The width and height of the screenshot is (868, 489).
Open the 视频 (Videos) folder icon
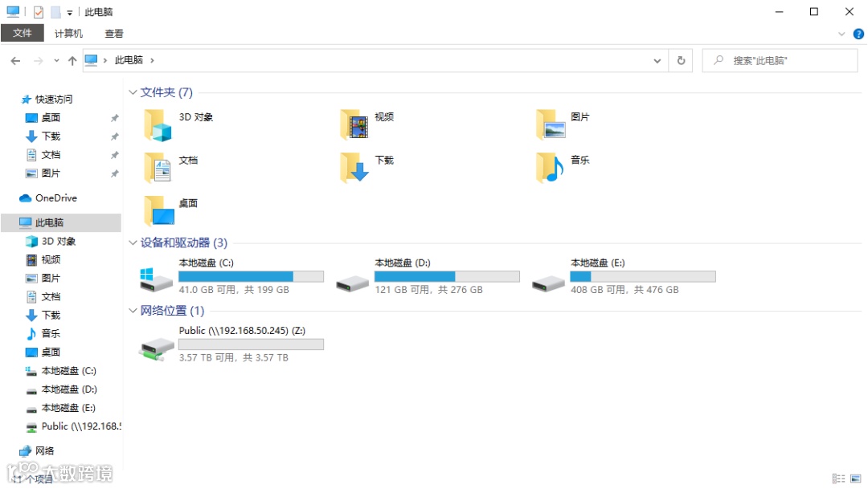click(x=354, y=124)
